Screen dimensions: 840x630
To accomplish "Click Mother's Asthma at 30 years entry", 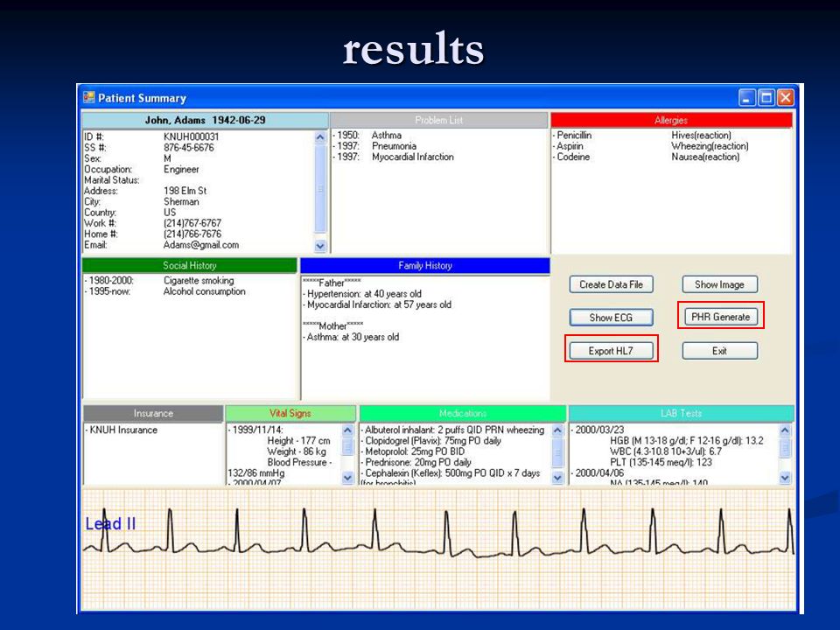I will [x=351, y=337].
